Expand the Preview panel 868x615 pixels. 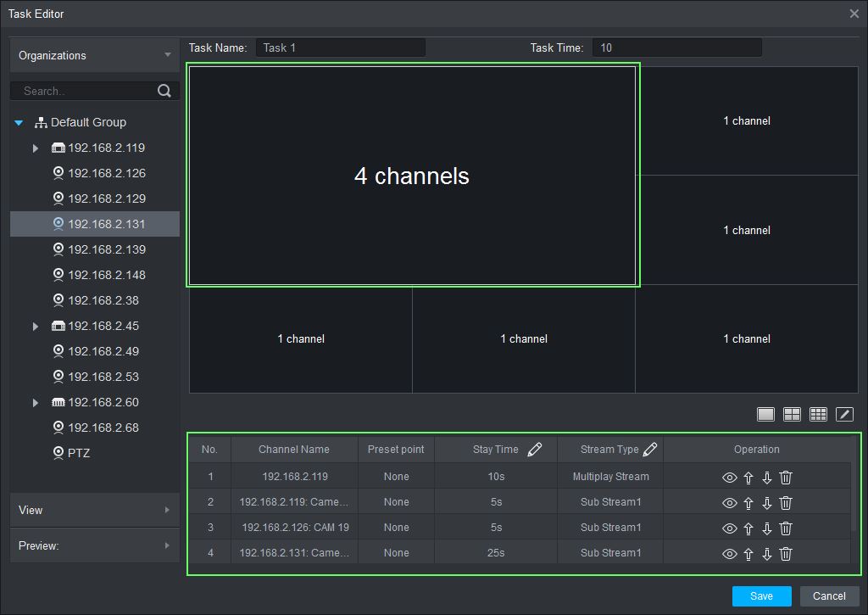pyautogui.click(x=95, y=545)
